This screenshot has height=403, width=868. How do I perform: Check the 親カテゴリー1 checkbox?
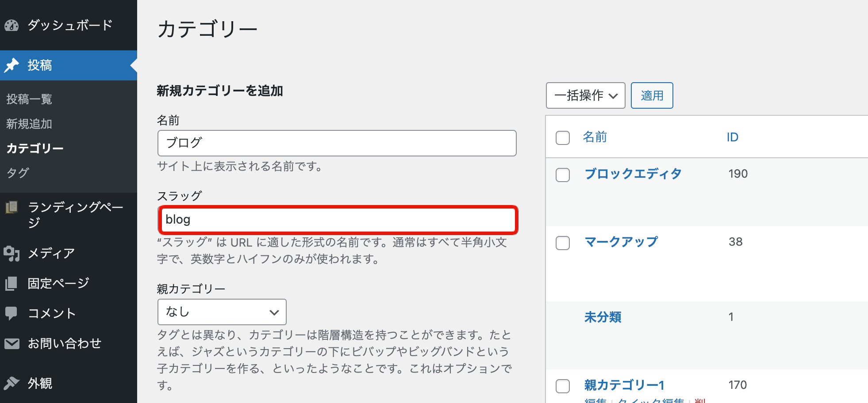pyautogui.click(x=562, y=386)
